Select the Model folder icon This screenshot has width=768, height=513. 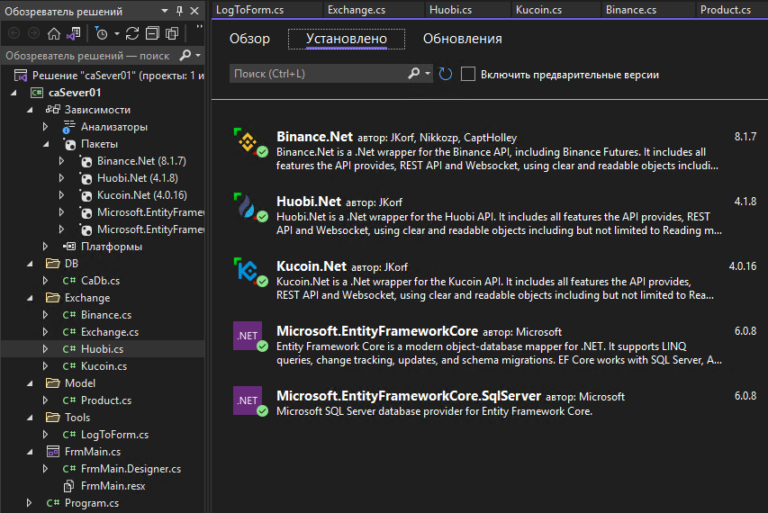tap(53, 383)
